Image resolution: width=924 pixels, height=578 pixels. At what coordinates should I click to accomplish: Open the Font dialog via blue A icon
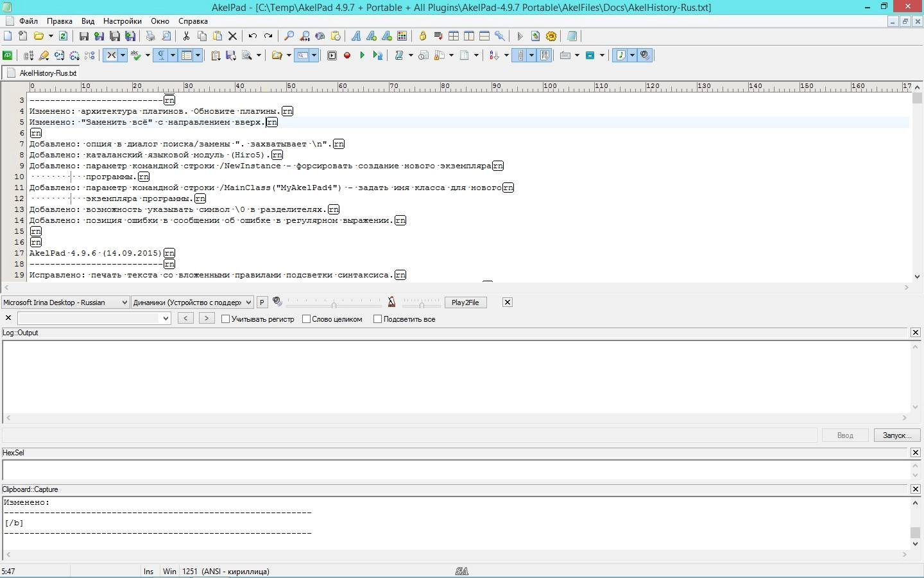(355, 36)
